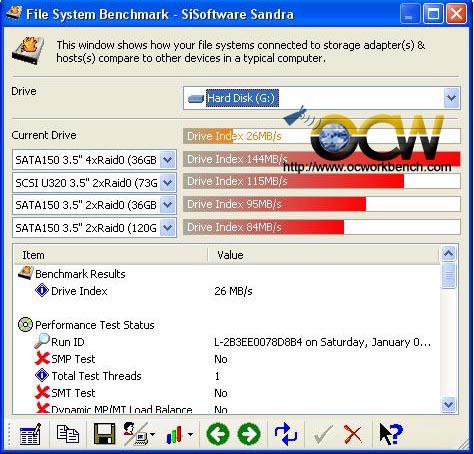This screenshot has height=454, width=474.
Task: Click the 26 MB/s value cell
Action: point(233,291)
